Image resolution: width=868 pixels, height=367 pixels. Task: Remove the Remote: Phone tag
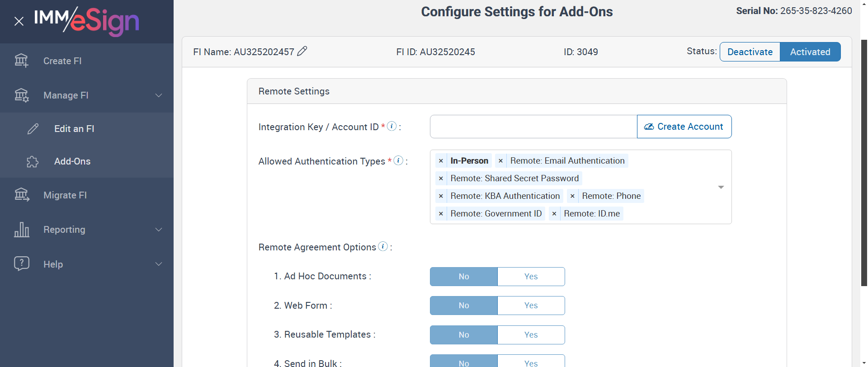point(572,196)
